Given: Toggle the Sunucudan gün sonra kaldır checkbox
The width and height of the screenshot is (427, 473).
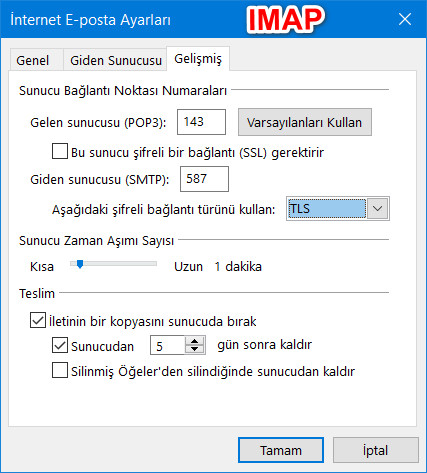Looking at the screenshot, I should [x=60, y=345].
